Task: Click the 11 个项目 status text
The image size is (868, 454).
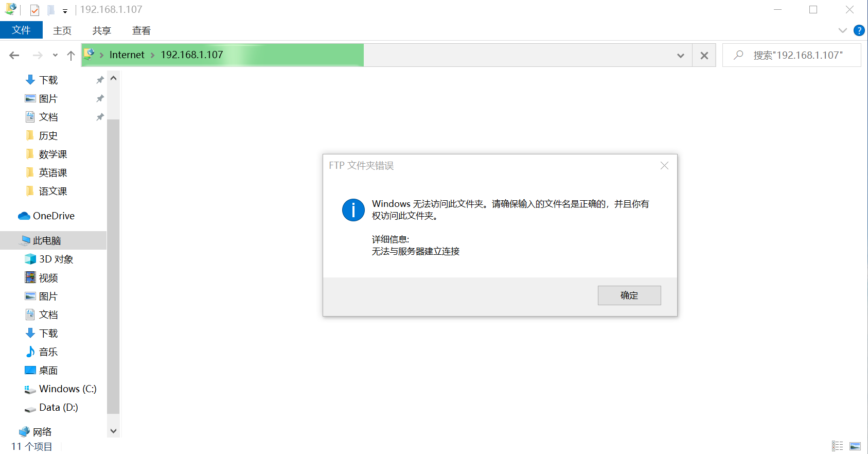Action: [32, 446]
